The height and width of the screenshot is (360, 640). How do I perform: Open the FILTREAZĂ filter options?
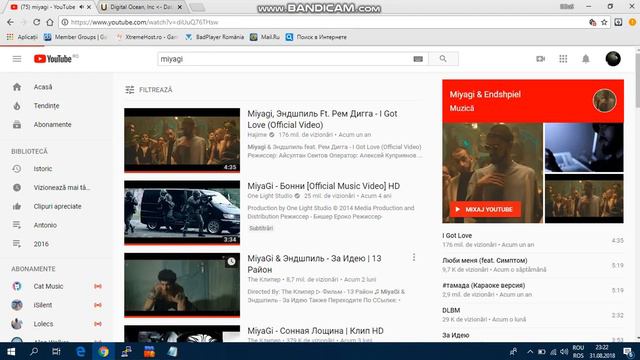point(149,90)
